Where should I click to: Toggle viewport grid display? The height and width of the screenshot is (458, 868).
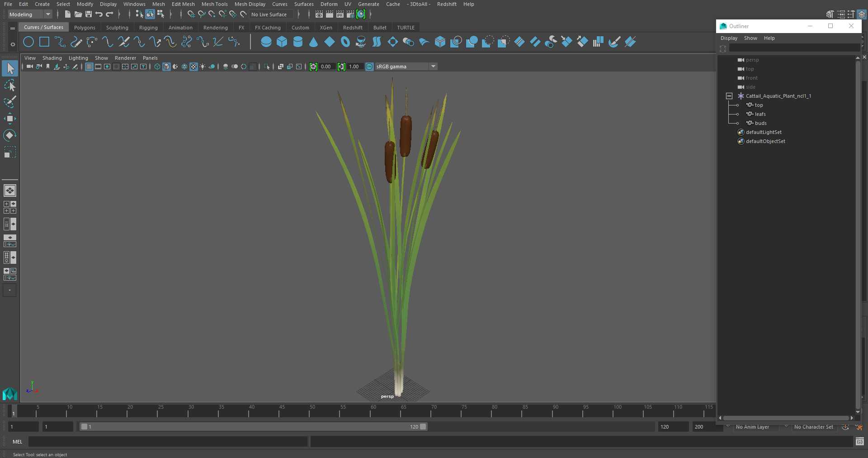click(89, 67)
